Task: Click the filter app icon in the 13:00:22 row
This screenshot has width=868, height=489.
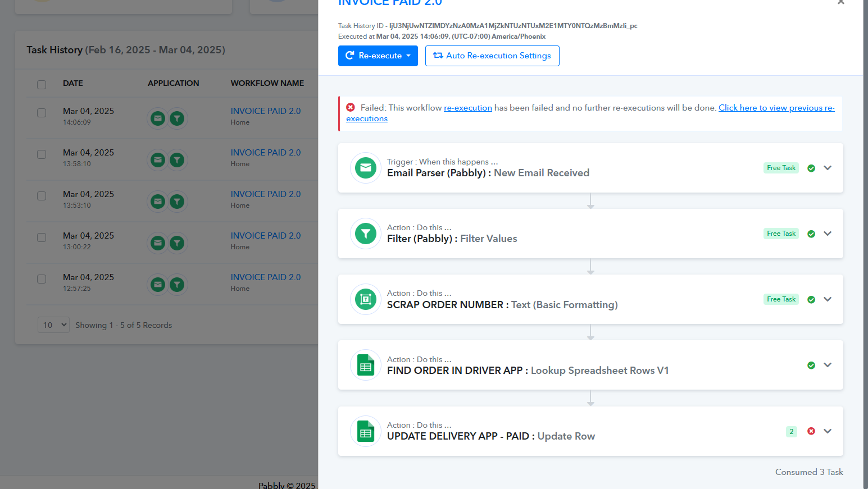Action: click(x=177, y=243)
